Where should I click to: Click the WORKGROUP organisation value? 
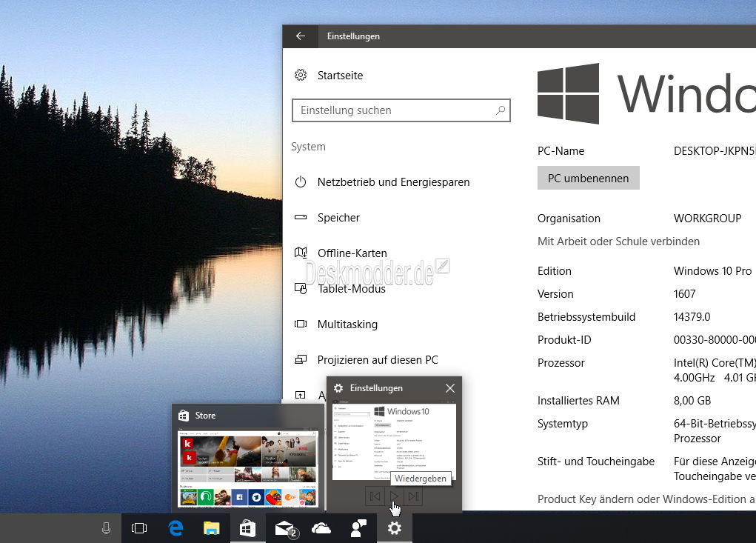707,219
